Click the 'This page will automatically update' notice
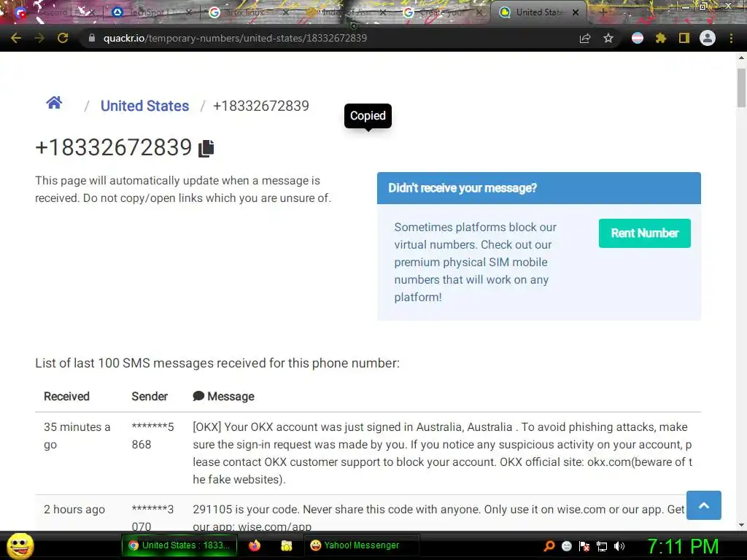Screen dimensions: 747x560 183,189
